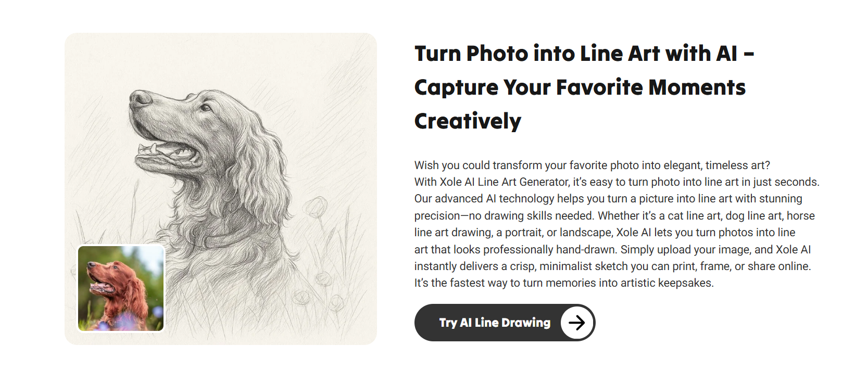
Task: Click the heading word 'Creatively'
Action: (468, 121)
